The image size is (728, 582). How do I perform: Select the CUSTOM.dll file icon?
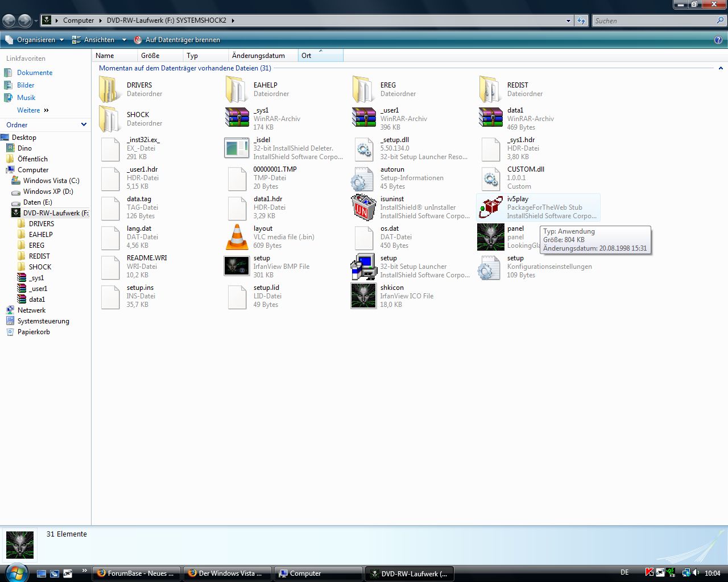490,178
